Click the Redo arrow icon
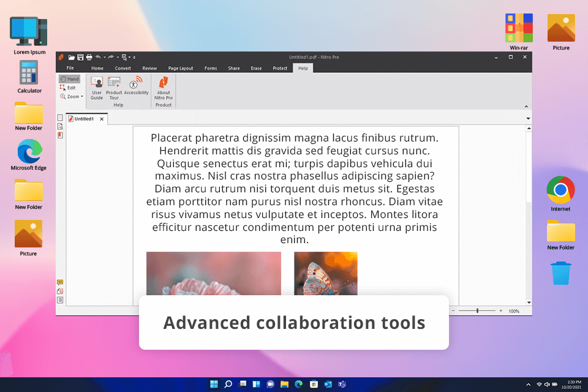The image size is (588, 392). [x=111, y=57]
